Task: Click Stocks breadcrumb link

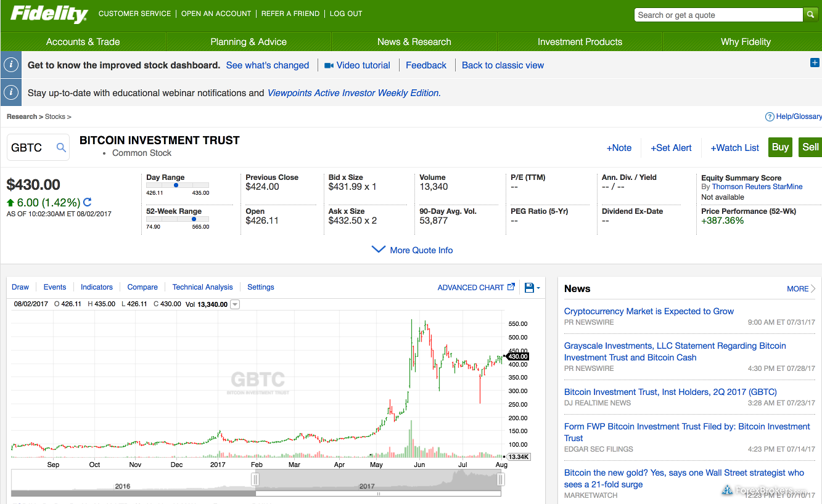Action: coord(55,116)
